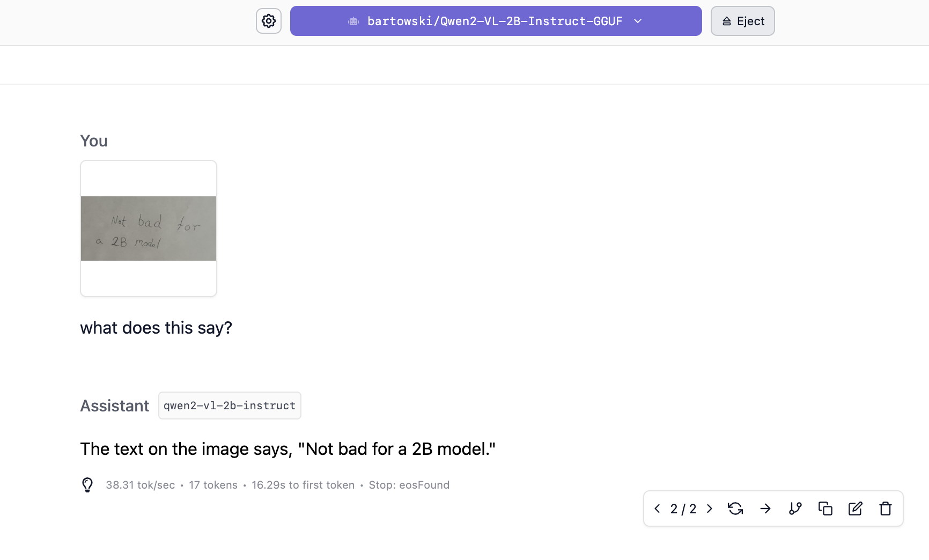Eject the loaded model
The height and width of the screenshot is (560, 929).
[742, 21]
